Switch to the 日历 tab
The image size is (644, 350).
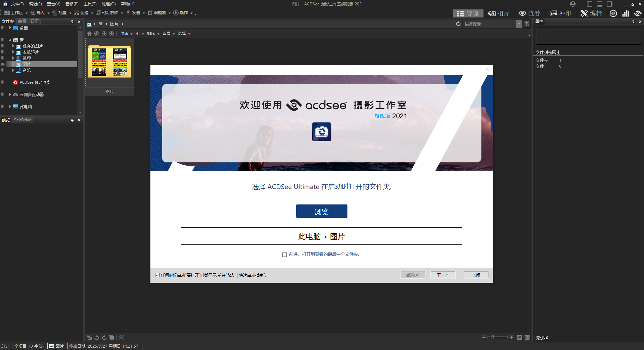[x=35, y=22]
